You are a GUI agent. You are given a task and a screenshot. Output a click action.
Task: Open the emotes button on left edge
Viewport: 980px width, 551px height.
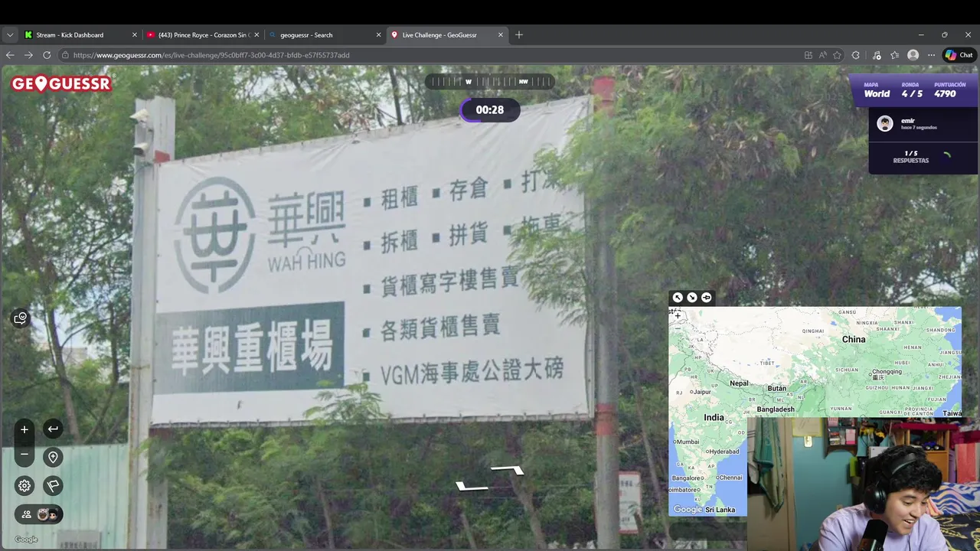tap(21, 318)
